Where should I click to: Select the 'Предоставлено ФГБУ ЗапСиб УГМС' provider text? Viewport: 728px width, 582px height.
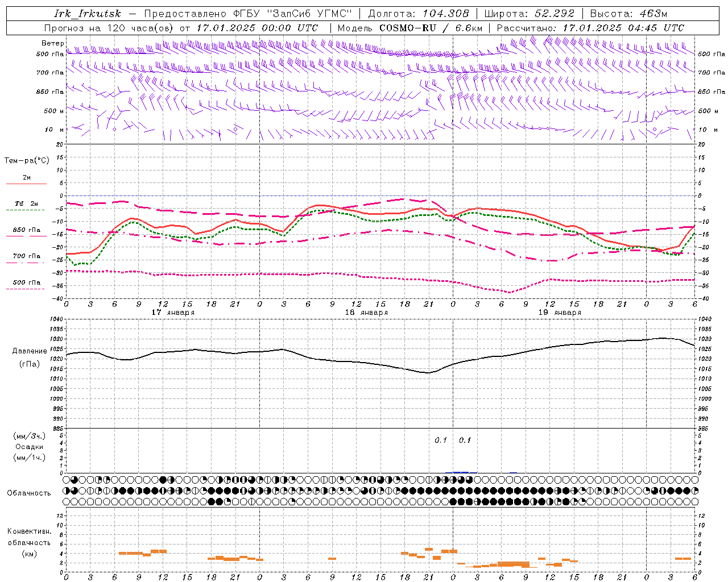(249, 14)
